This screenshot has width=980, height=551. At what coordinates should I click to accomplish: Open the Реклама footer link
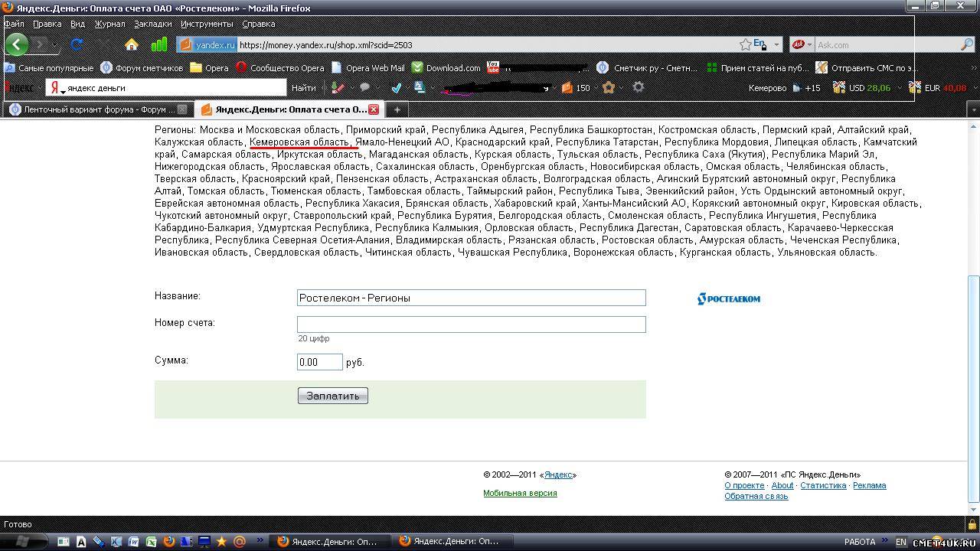pyautogui.click(x=870, y=485)
